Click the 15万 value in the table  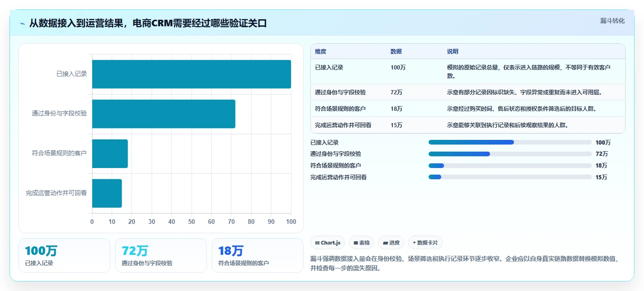396,125
